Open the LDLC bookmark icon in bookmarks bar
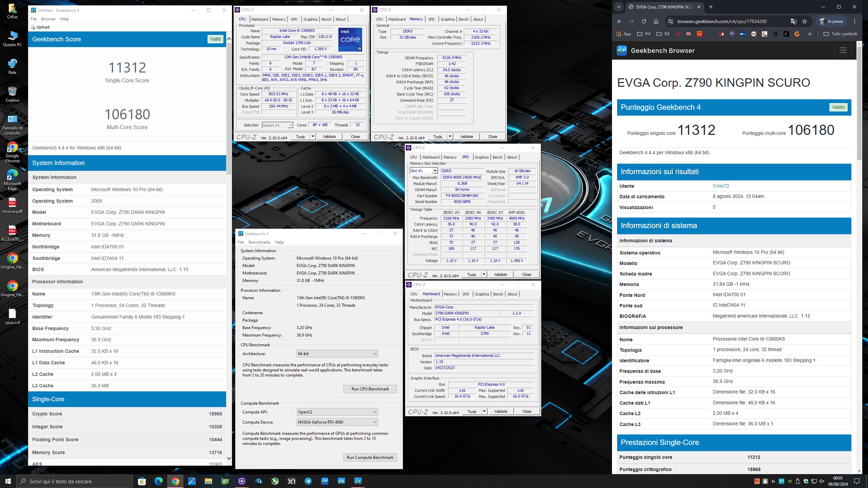Viewport: 868px width, 488px height. [743, 34]
